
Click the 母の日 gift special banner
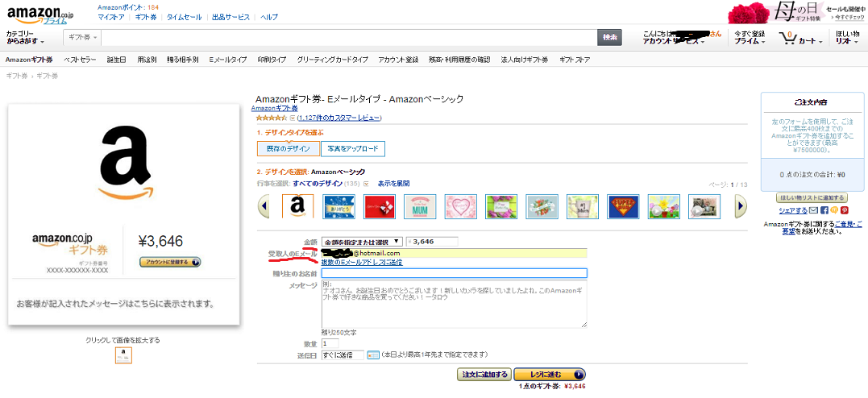click(796, 11)
